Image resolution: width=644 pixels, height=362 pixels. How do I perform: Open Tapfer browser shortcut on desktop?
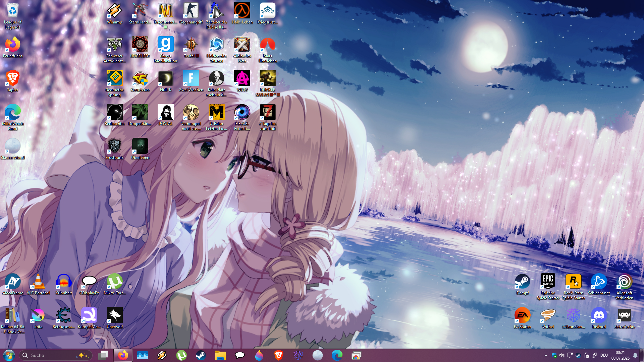click(13, 81)
